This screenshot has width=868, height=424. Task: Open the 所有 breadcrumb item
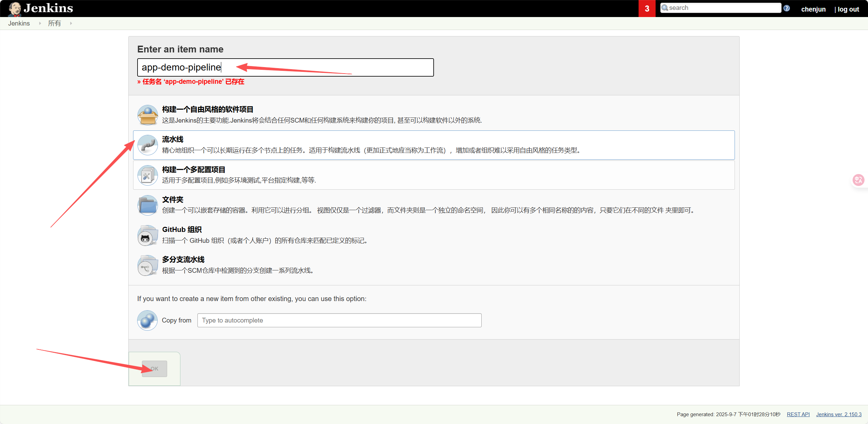coord(54,23)
